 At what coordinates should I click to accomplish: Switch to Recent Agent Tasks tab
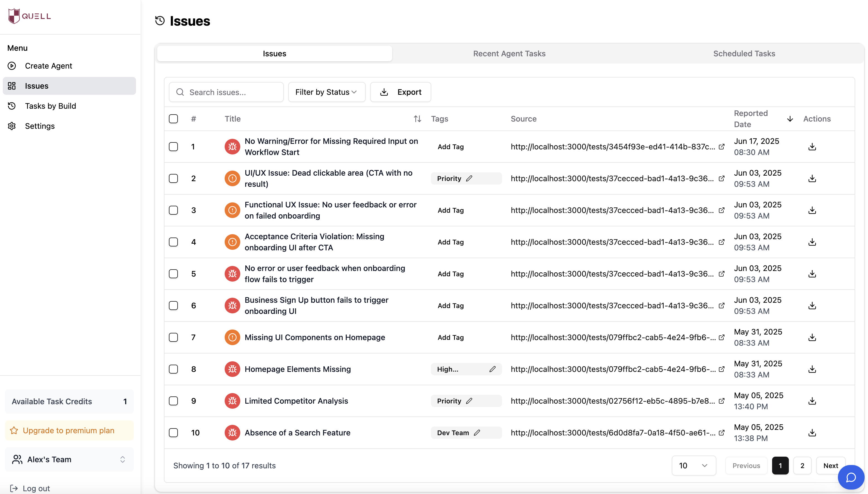point(509,54)
